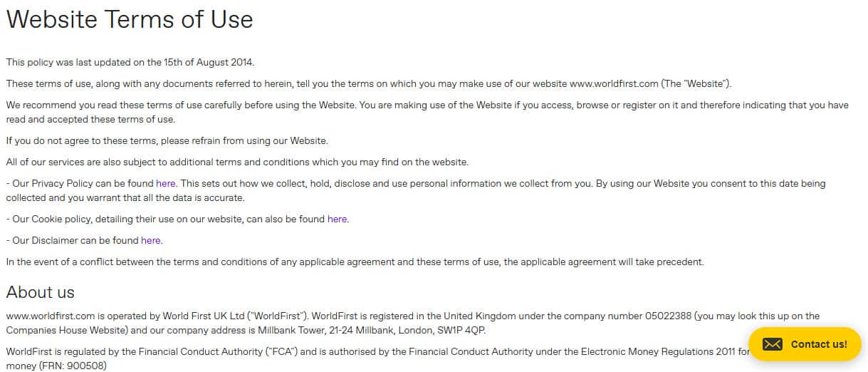Click the 'Website Terms of Use' heading

pyautogui.click(x=130, y=19)
